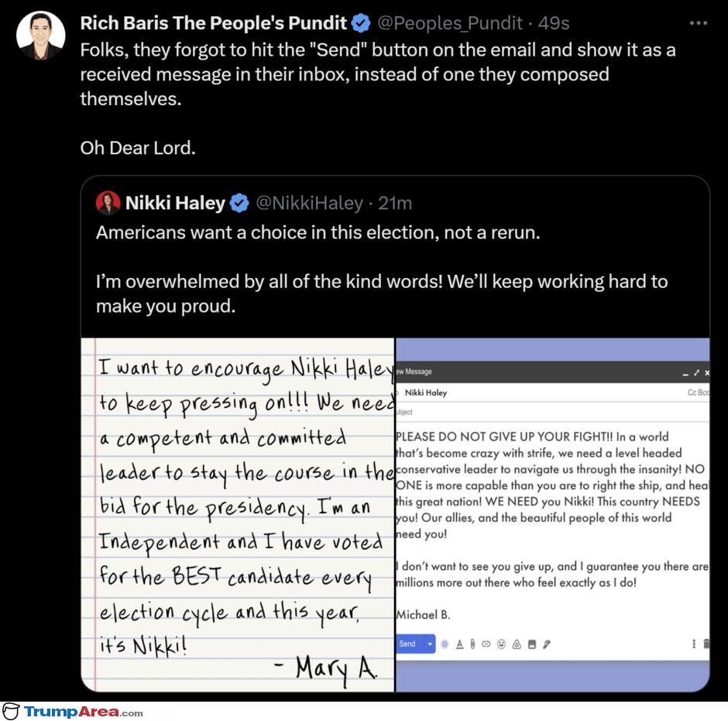Open the composer's more options dots

coord(694,644)
